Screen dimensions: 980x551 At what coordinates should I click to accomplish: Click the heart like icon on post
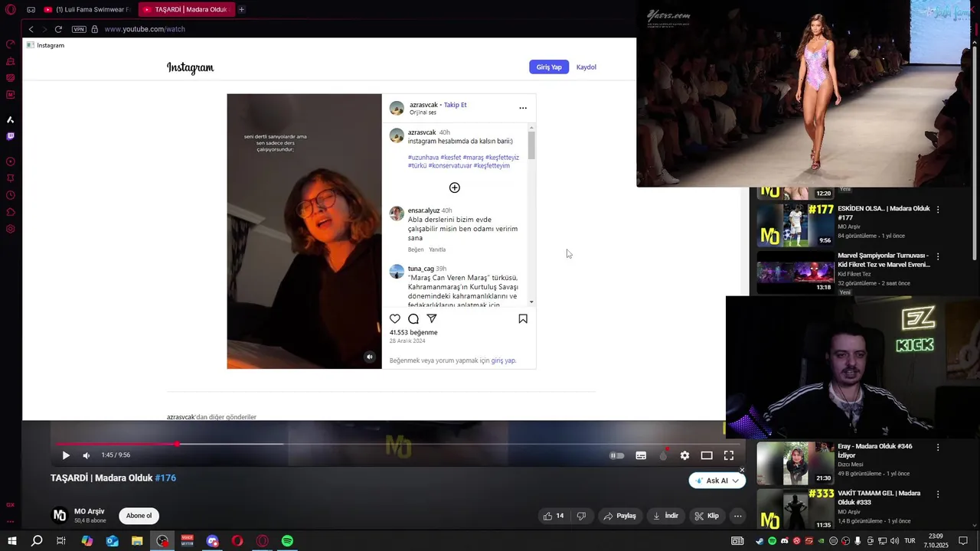395,318
